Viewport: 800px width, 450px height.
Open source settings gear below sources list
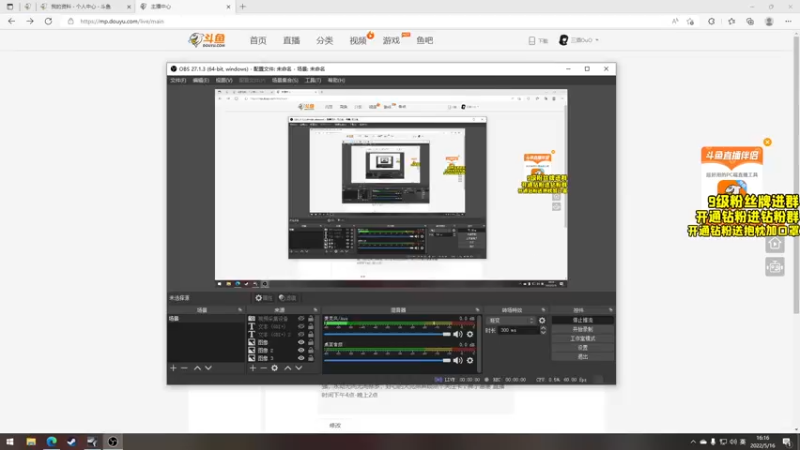click(x=274, y=368)
